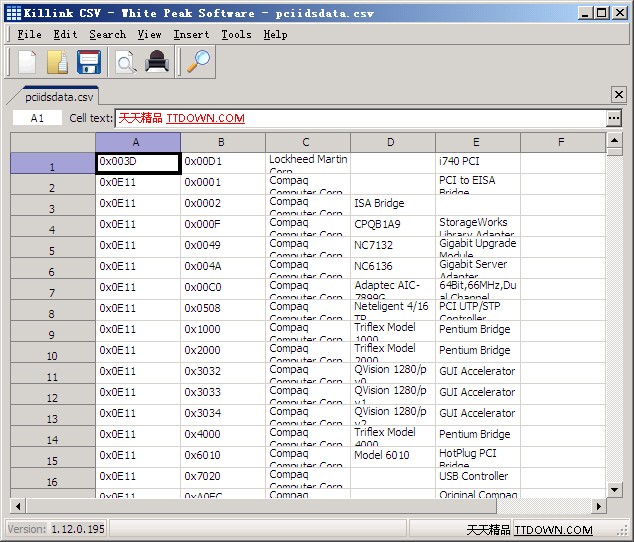Image resolution: width=634 pixels, height=542 pixels.
Task: Open the Help menu
Action: [275, 35]
